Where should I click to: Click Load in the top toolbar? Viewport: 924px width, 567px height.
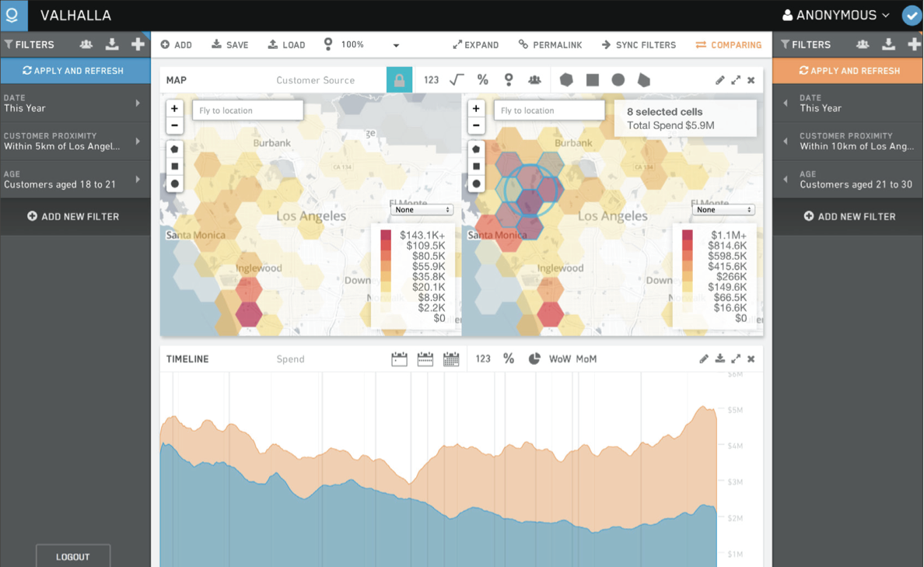point(286,45)
